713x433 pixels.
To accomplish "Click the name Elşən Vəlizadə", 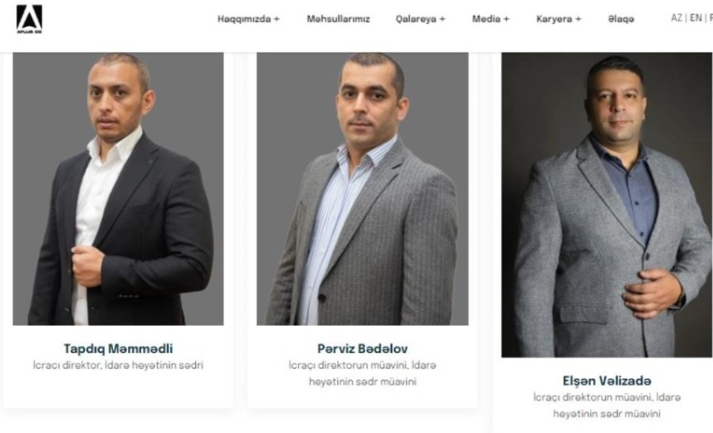I will (x=607, y=381).
